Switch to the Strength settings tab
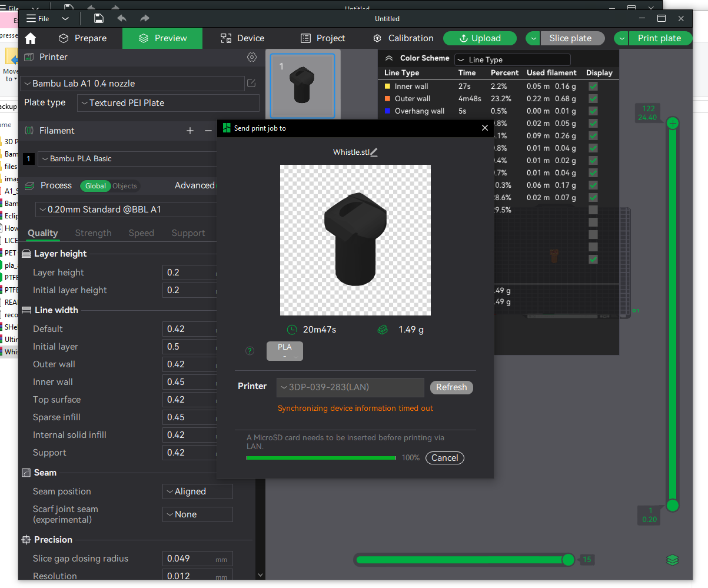This screenshot has width=708, height=588. (93, 233)
